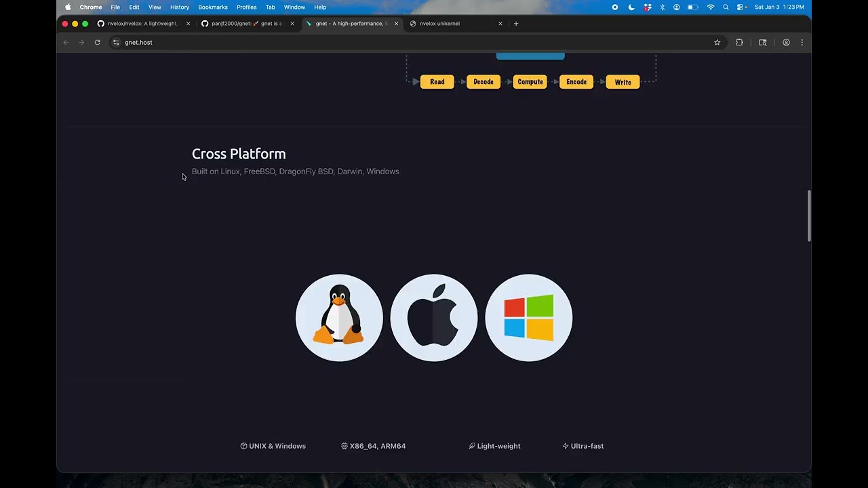Close the nvelox unikernel tab
This screenshot has width=868, height=488.
[x=500, y=24]
